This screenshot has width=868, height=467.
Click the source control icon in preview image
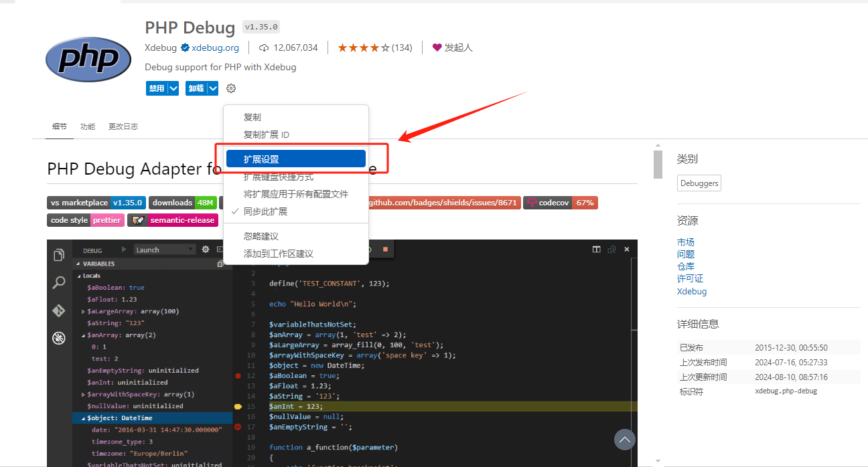[59, 310]
